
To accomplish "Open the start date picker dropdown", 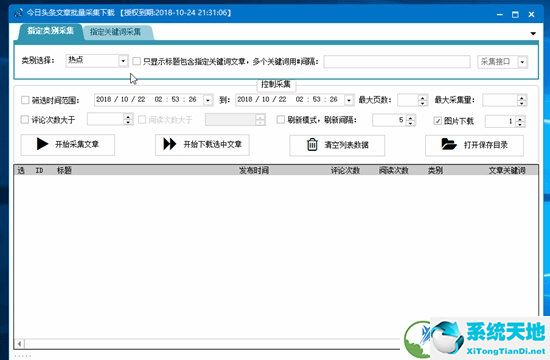I will click(208, 100).
